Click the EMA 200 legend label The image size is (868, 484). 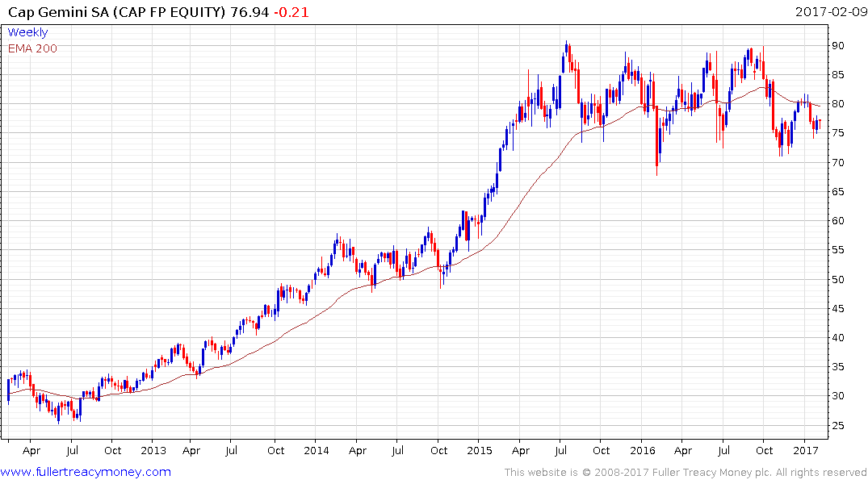tap(32, 48)
